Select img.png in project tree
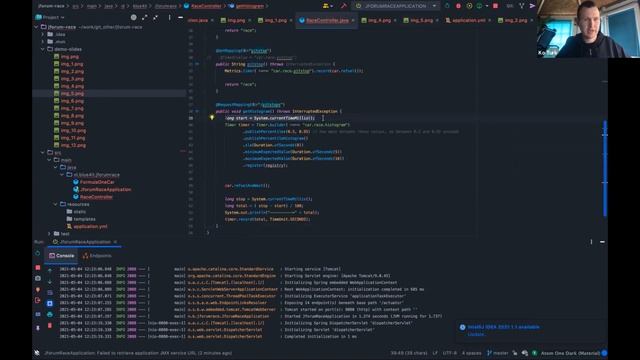The height and width of the screenshot is (360, 640). click(x=66, y=57)
